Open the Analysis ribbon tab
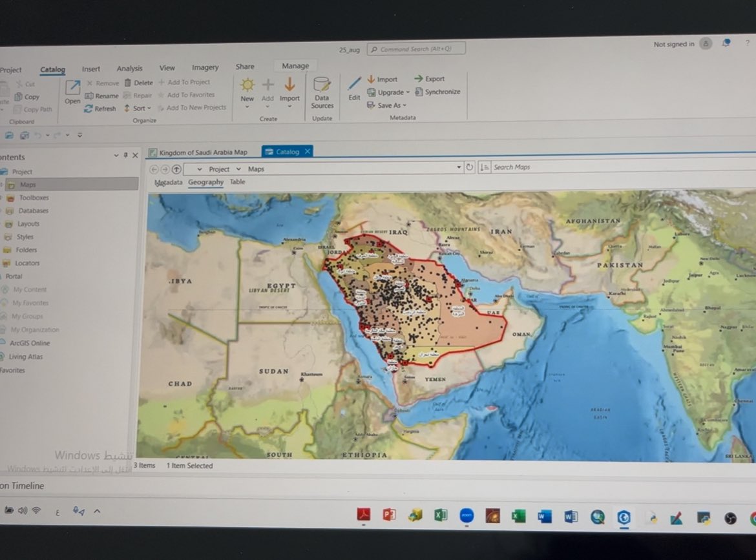 [129, 68]
